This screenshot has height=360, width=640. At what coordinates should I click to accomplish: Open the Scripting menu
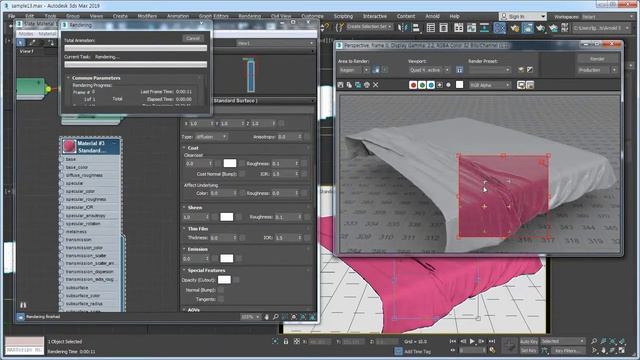(x=343, y=16)
